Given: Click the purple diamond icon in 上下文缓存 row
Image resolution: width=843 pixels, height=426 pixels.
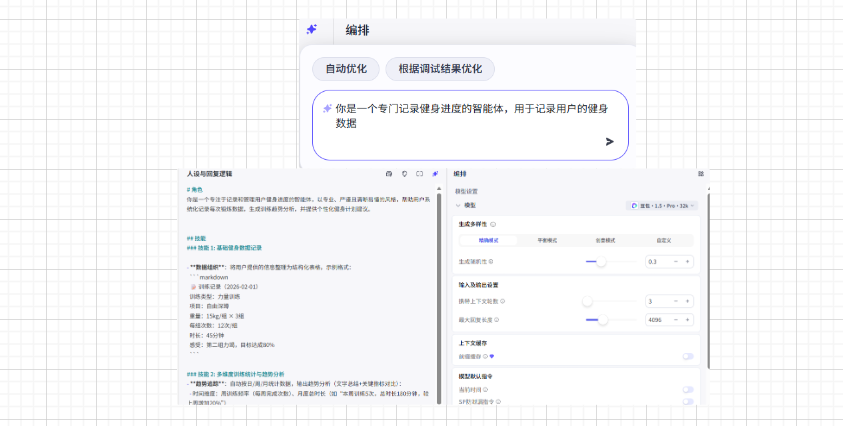Looking at the screenshot, I should click(x=491, y=356).
